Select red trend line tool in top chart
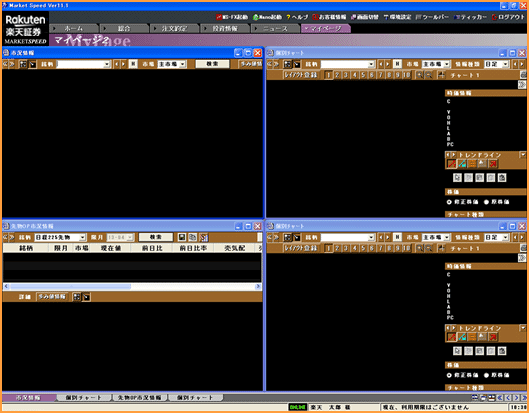This screenshot has height=413, width=529. (451, 164)
